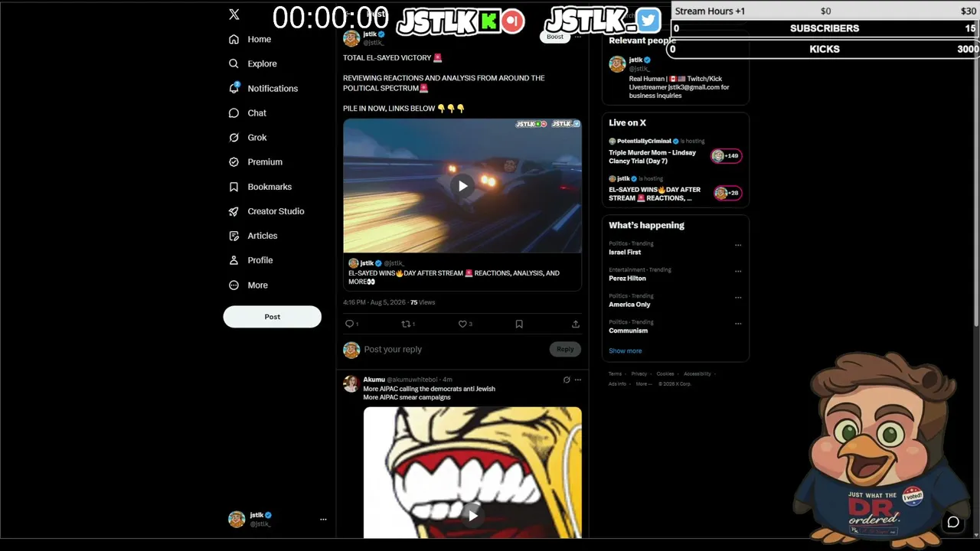The image size is (980, 551).
Task: Open the Ads info footer link
Action: pyautogui.click(x=617, y=384)
